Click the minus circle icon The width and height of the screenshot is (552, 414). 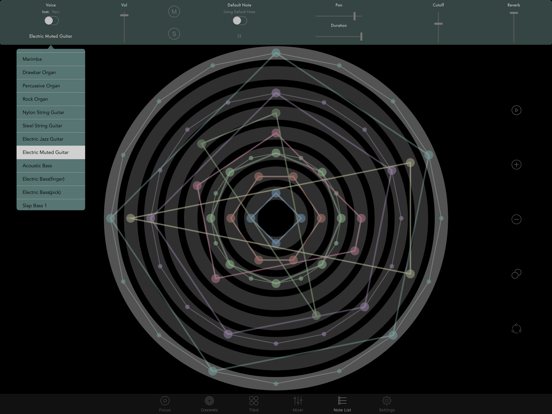[516, 219]
